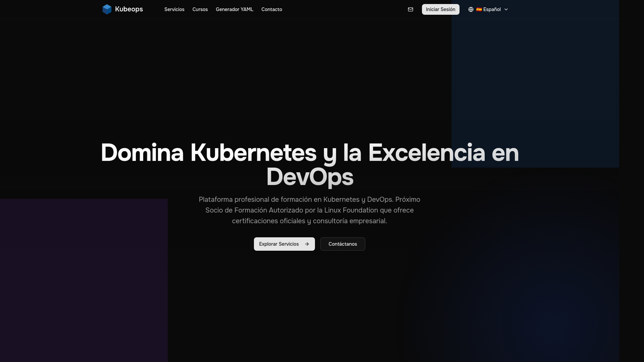Open Generador YAML from the navbar
644x362 pixels.
tap(234, 9)
